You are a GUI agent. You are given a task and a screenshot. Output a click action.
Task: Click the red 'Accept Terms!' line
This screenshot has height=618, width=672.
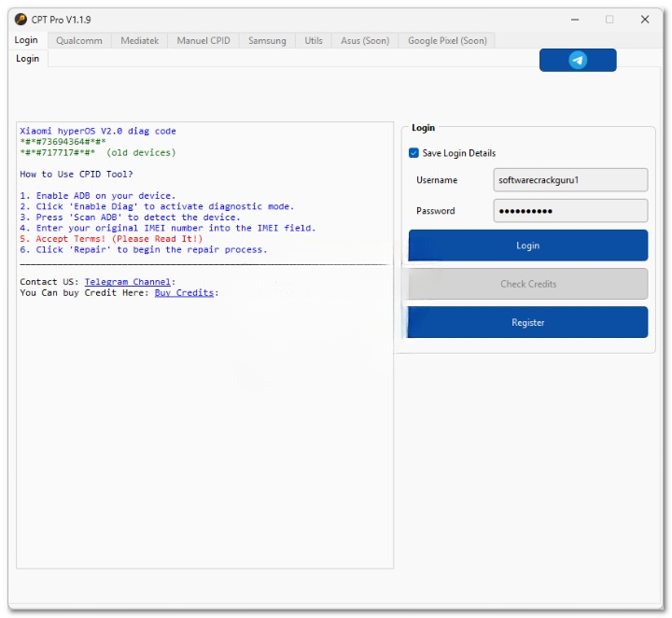click(111, 239)
